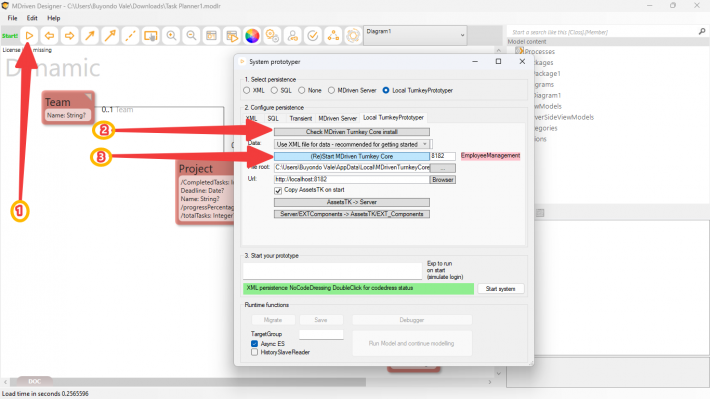Open the Diagram1 dropdown in toolbar
This screenshot has height=399, width=710.
point(415,35)
